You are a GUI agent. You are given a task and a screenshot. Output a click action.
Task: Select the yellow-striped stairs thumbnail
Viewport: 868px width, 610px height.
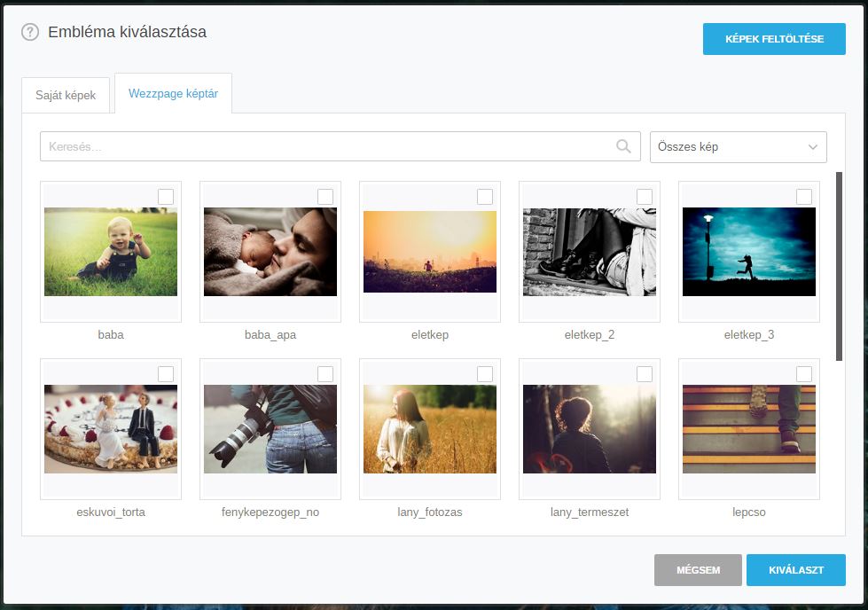pos(749,429)
